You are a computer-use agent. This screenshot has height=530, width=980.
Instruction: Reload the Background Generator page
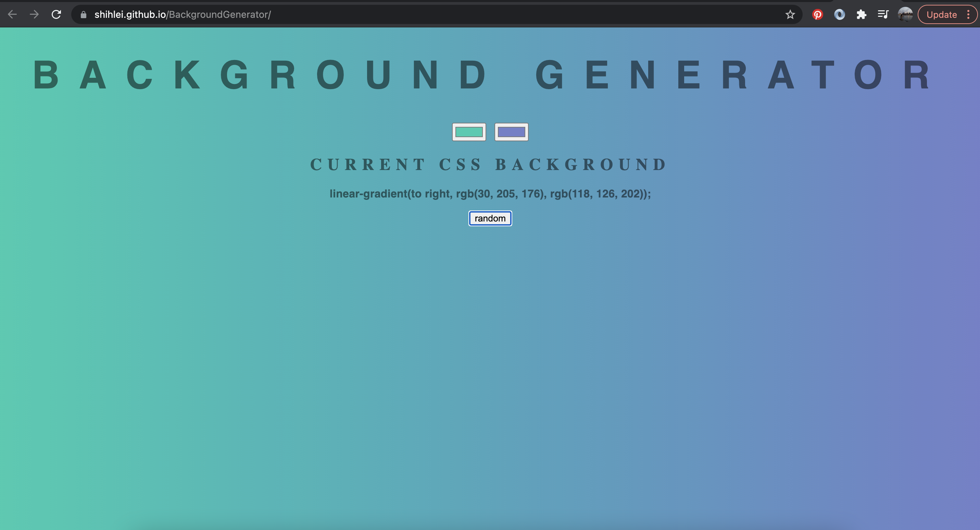pos(56,14)
